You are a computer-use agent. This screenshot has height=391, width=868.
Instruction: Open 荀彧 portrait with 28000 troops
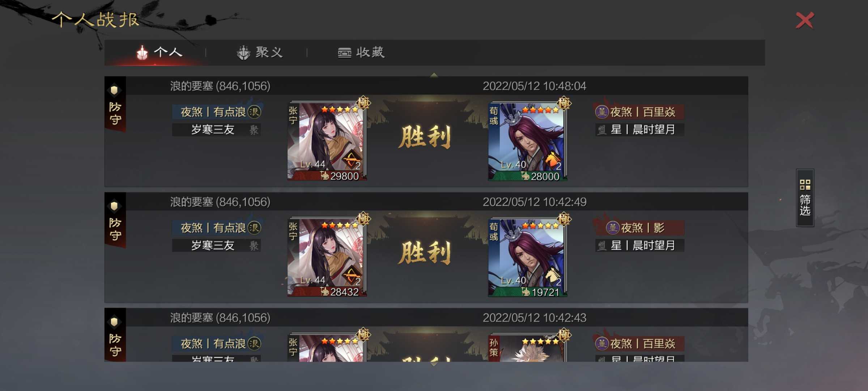[x=528, y=141]
